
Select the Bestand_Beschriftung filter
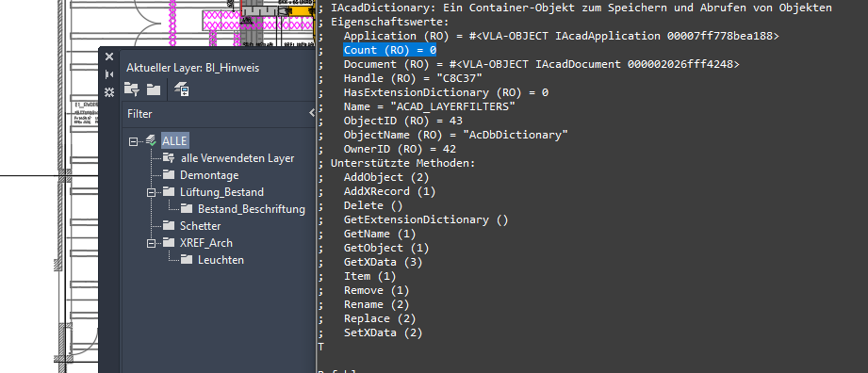252,209
